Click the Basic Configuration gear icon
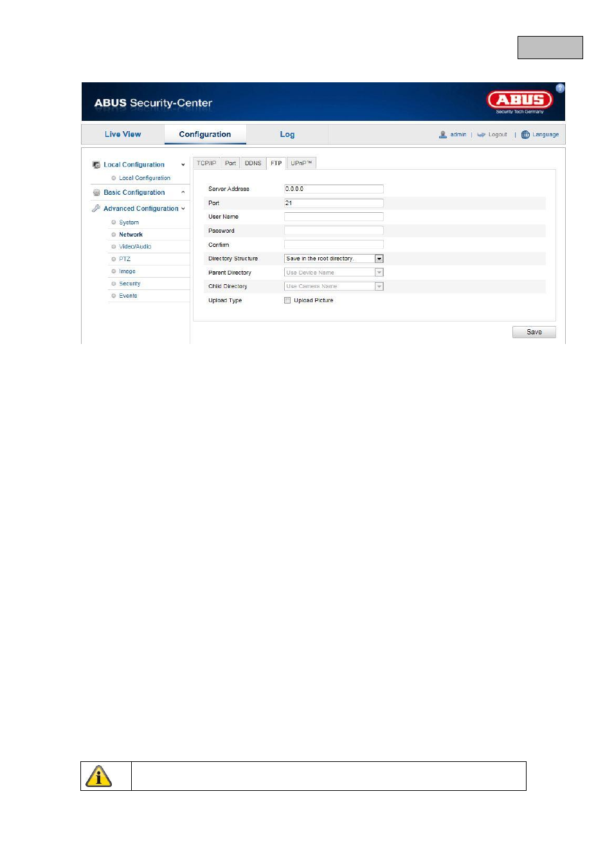The image size is (614, 868). 96,192
